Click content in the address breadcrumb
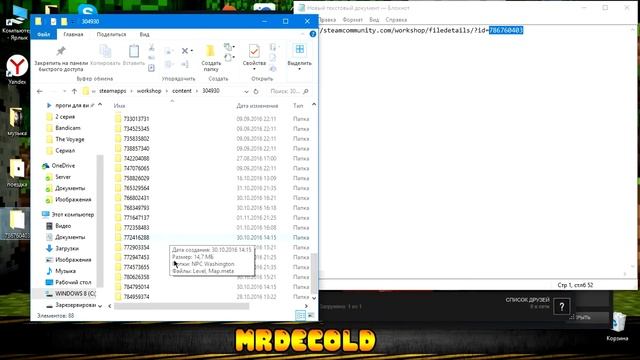Screen dimensions: 640x360 182,91
